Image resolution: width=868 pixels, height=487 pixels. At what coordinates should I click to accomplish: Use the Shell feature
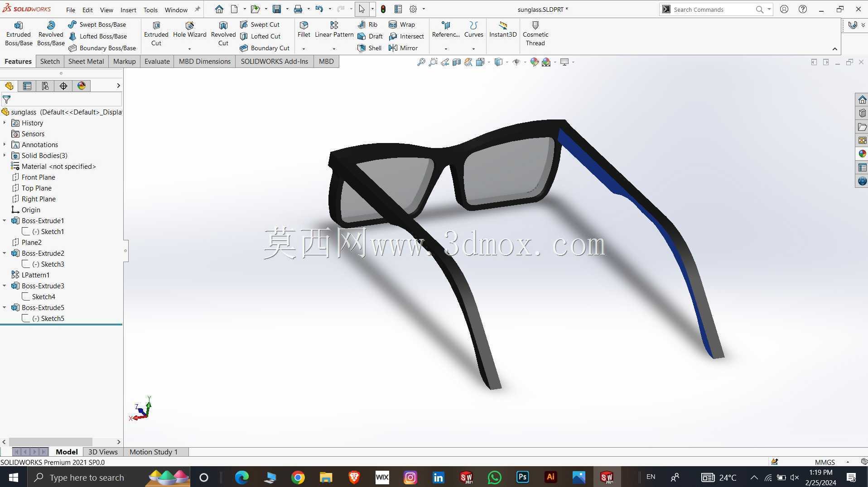(x=370, y=48)
